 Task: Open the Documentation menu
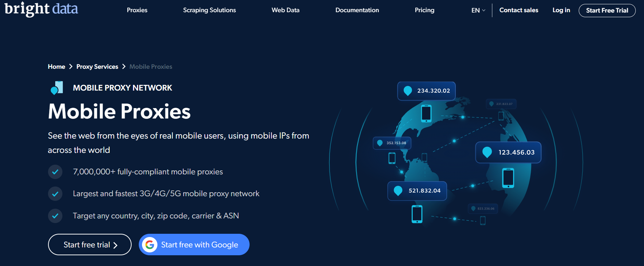click(357, 10)
